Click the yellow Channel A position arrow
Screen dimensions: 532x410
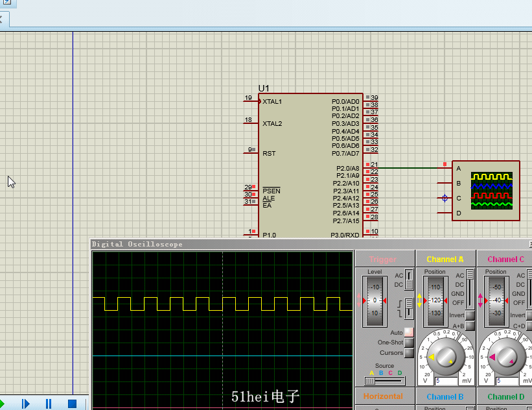coord(420,300)
